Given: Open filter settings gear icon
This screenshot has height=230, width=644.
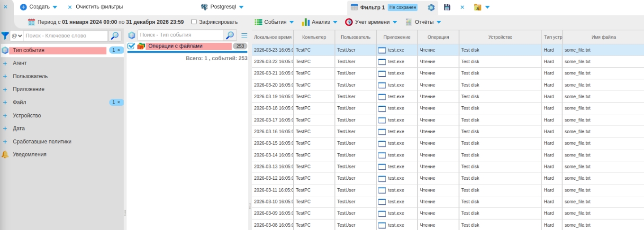Looking at the screenshot, I should 431,8.
